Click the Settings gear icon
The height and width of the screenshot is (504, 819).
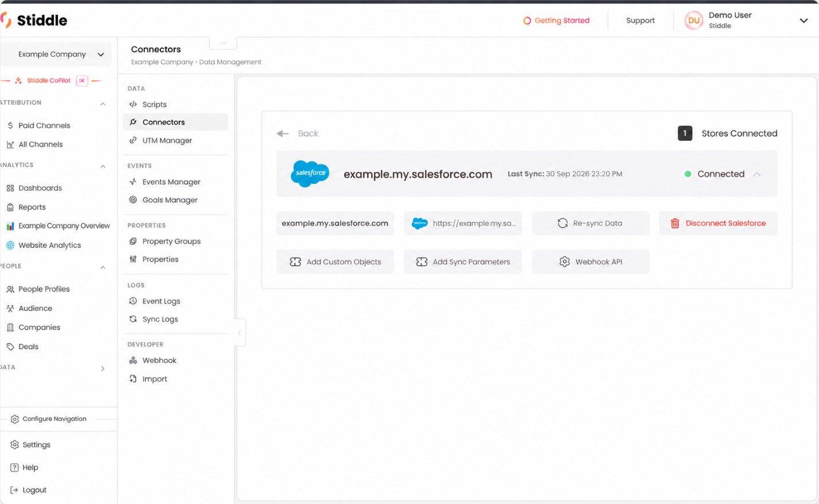(15, 445)
